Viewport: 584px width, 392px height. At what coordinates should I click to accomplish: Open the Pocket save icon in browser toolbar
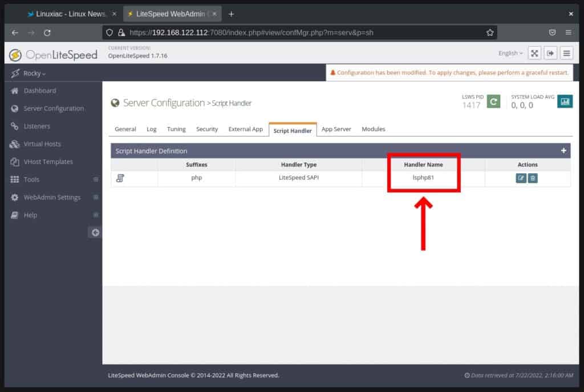click(x=552, y=32)
